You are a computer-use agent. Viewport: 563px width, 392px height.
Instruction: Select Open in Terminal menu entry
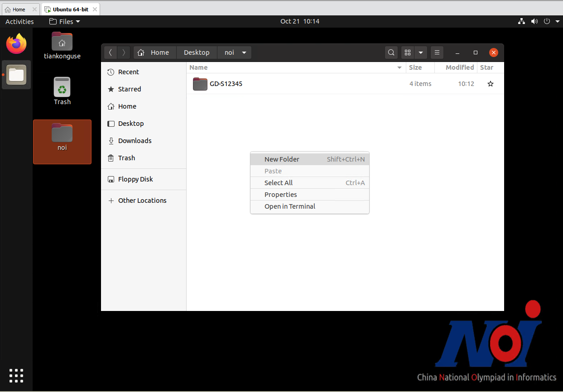click(290, 206)
